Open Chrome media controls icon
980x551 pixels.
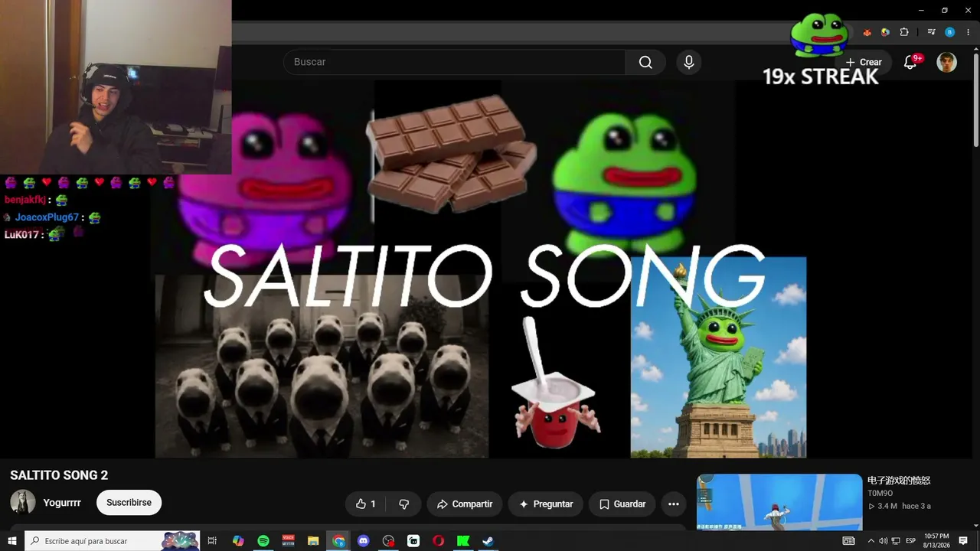(x=931, y=32)
